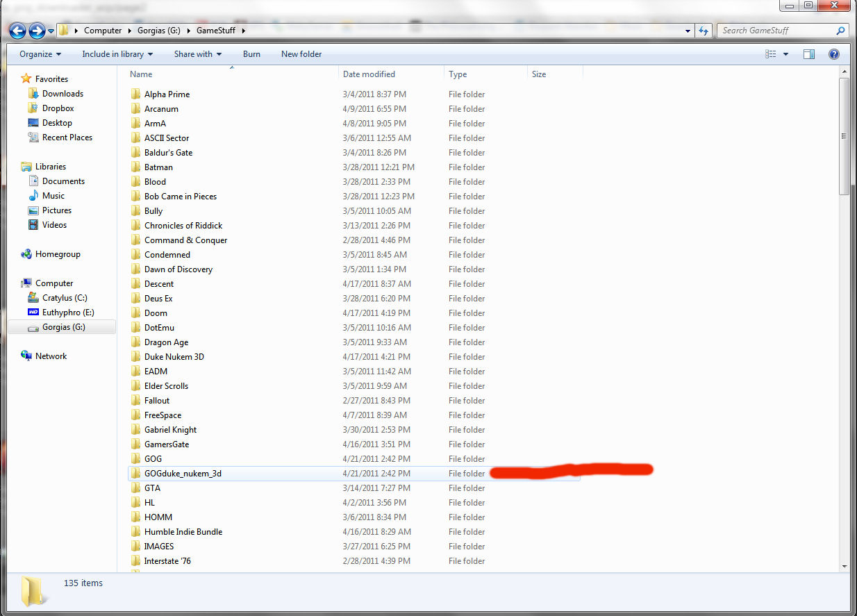857x616 pixels.
Task: Click the Deus Ex folder icon
Action: click(135, 299)
